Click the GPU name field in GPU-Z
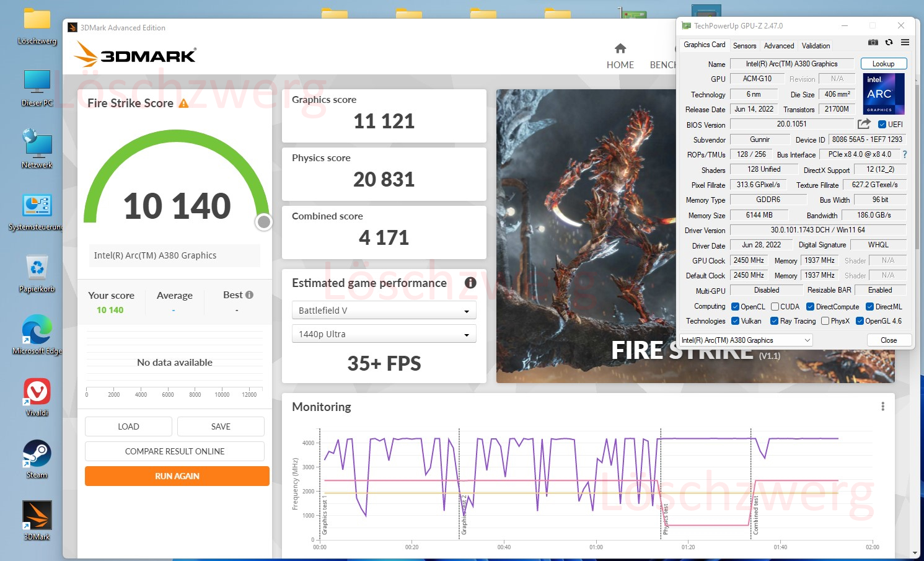Image resolution: width=924 pixels, height=561 pixels. pyautogui.click(x=791, y=64)
